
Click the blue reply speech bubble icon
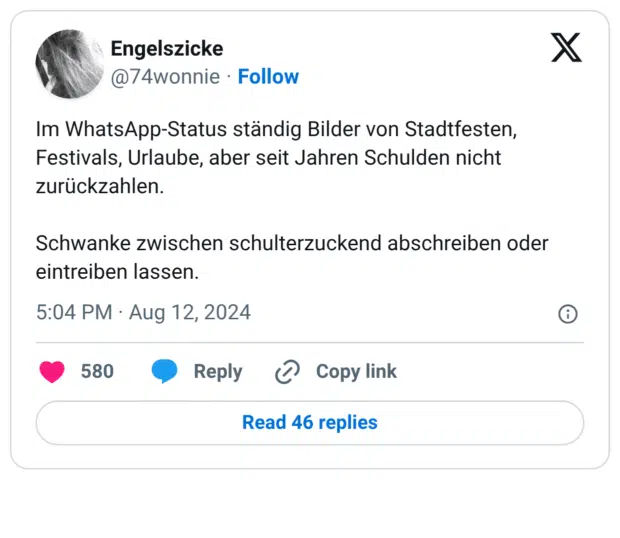[165, 372]
